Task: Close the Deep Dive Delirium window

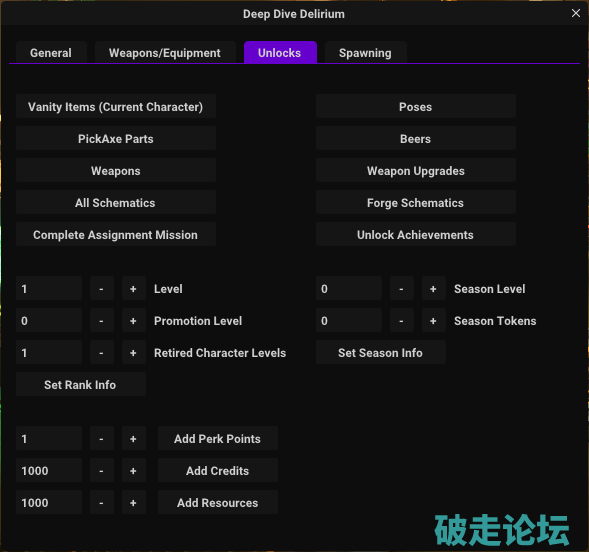Action: 576,14
